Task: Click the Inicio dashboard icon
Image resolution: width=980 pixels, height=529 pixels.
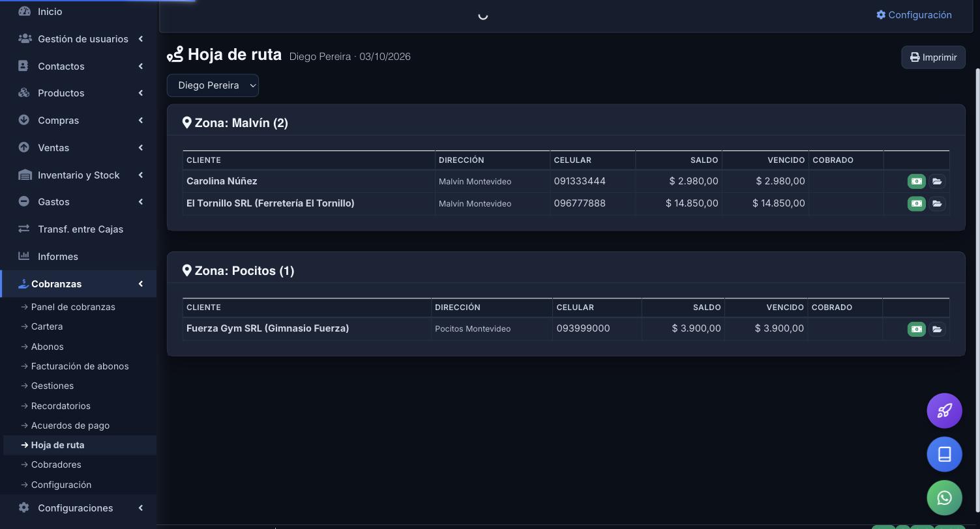Action: pyautogui.click(x=24, y=11)
